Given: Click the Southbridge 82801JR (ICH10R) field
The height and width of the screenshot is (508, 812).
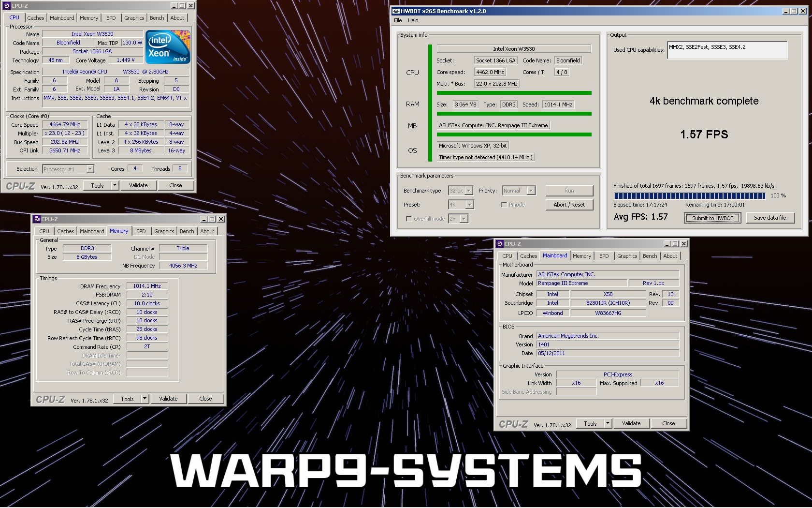Looking at the screenshot, I should click(608, 303).
